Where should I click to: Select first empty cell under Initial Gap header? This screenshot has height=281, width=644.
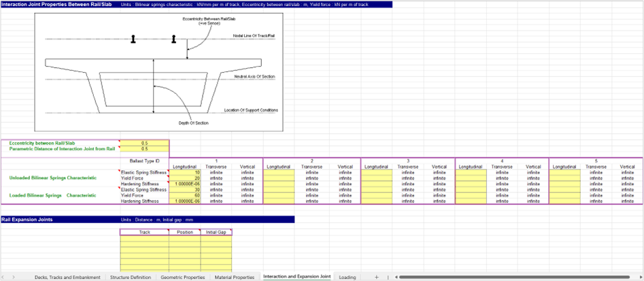(216, 238)
